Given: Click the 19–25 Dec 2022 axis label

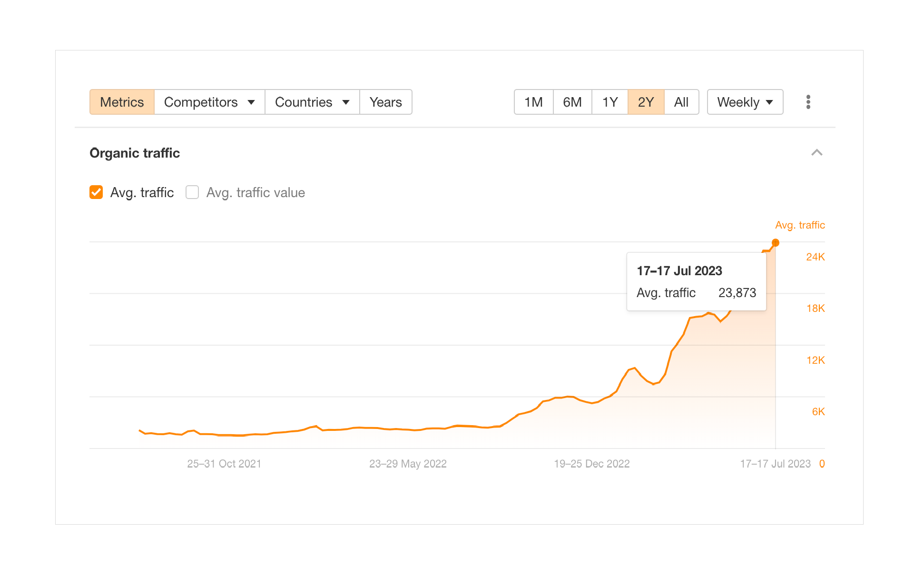Looking at the screenshot, I should click(592, 464).
